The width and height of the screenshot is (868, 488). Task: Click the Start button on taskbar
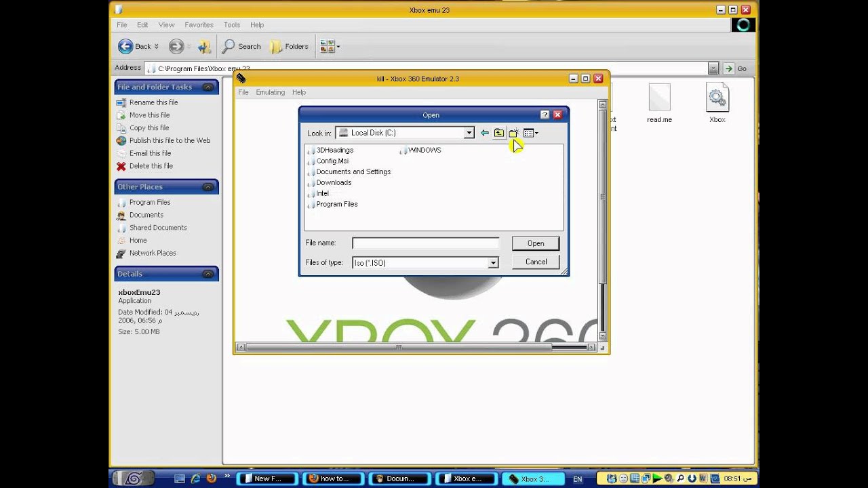(133, 479)
